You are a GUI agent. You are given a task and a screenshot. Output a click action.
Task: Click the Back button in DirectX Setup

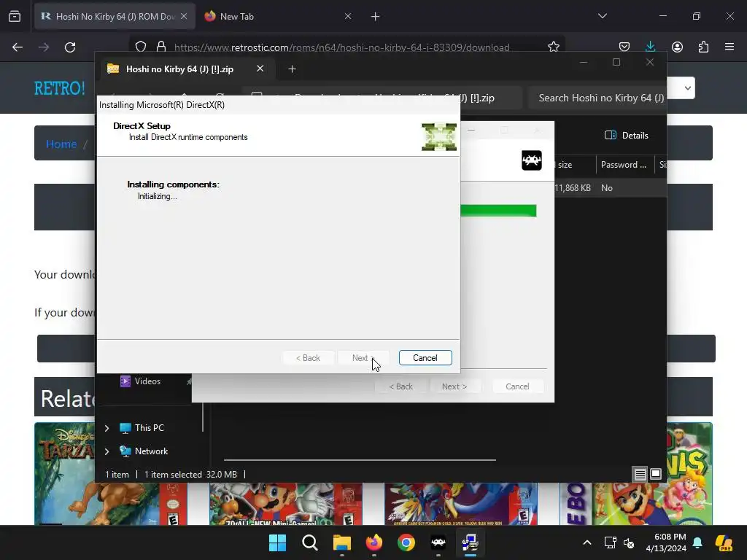308,357
